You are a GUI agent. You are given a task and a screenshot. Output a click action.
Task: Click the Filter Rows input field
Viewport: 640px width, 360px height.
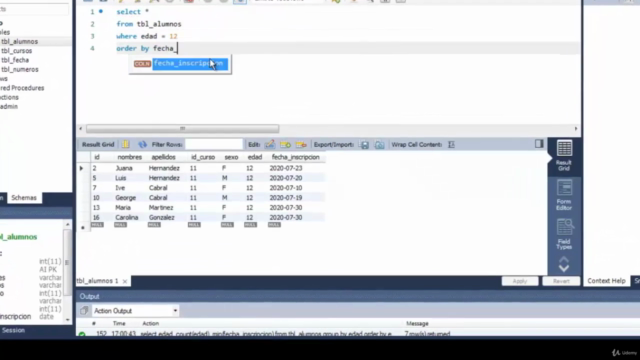point(213,144)
